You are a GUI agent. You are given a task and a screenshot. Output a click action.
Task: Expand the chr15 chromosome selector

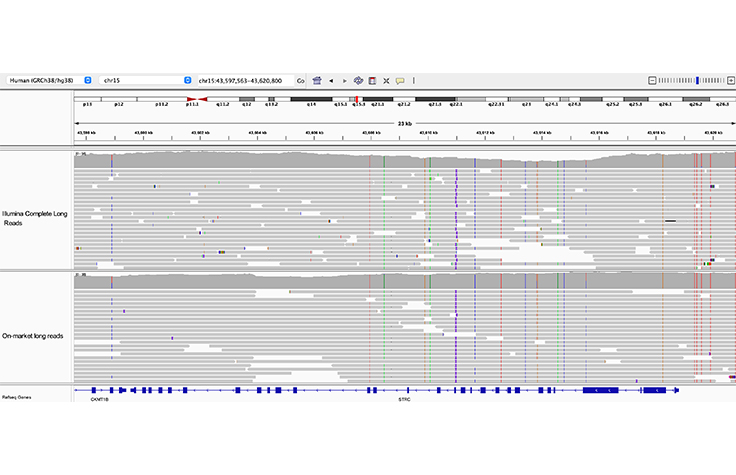pyautogui.click(x=187, y=80)
